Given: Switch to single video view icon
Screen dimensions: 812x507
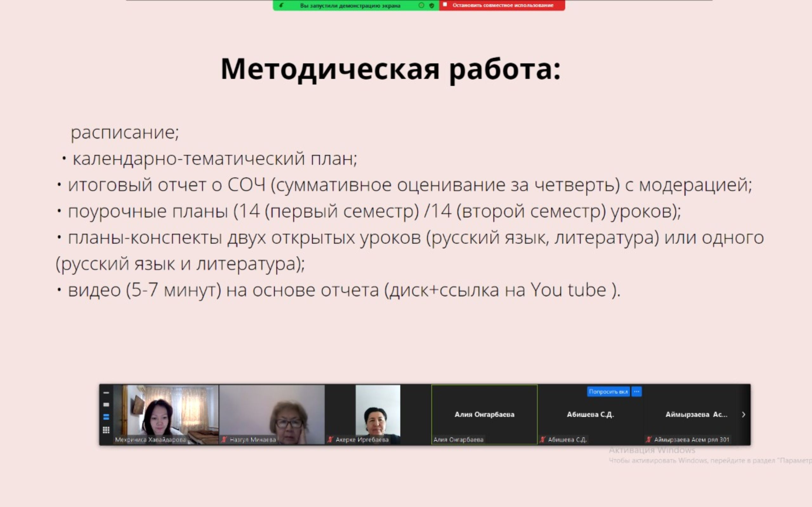Looking at the screenshot, I should 106,404.
